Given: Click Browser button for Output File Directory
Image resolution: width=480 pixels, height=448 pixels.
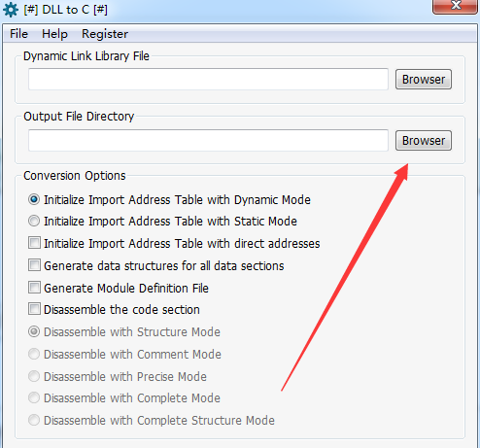Looking at the screenshot, I should pos(424,141).
